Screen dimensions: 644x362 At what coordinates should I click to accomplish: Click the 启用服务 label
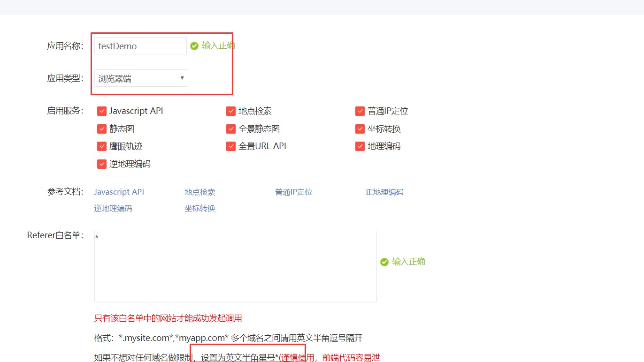[65, 111]
